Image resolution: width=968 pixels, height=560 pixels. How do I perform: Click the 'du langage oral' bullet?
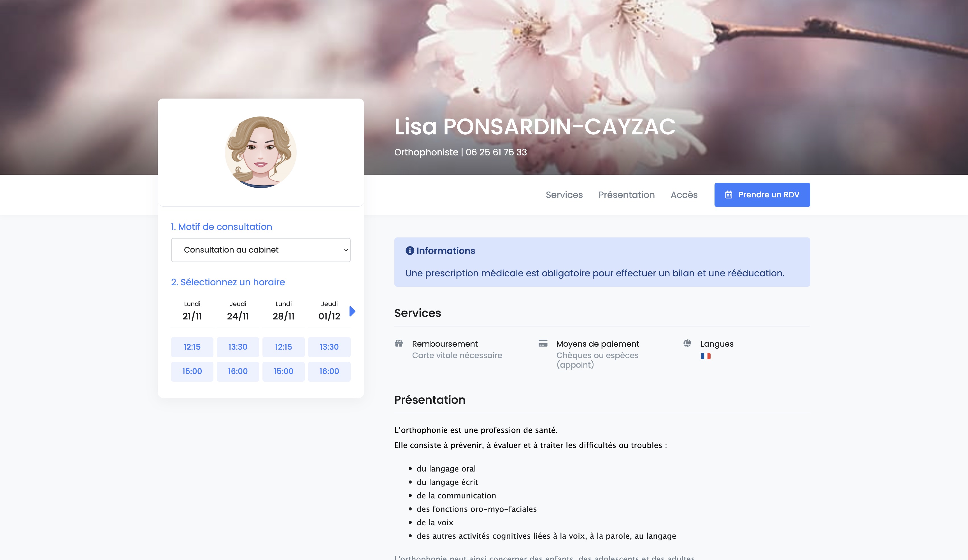446,469
